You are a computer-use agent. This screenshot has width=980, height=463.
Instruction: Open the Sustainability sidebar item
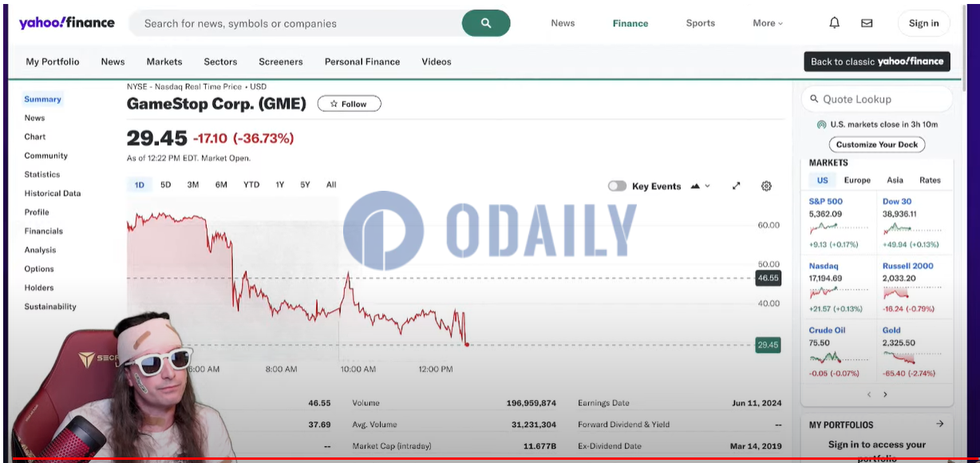tap(50, 307)
